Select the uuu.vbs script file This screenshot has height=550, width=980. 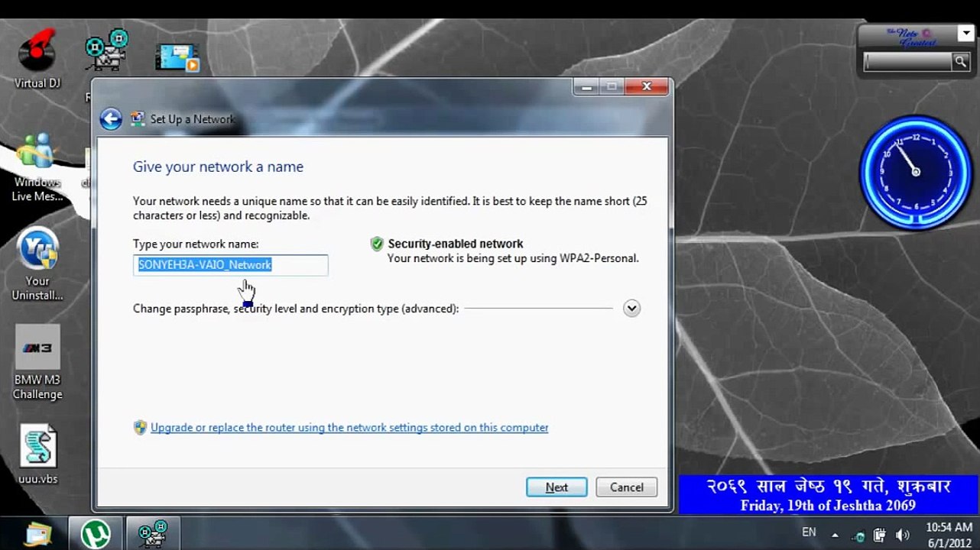point(38,455)
